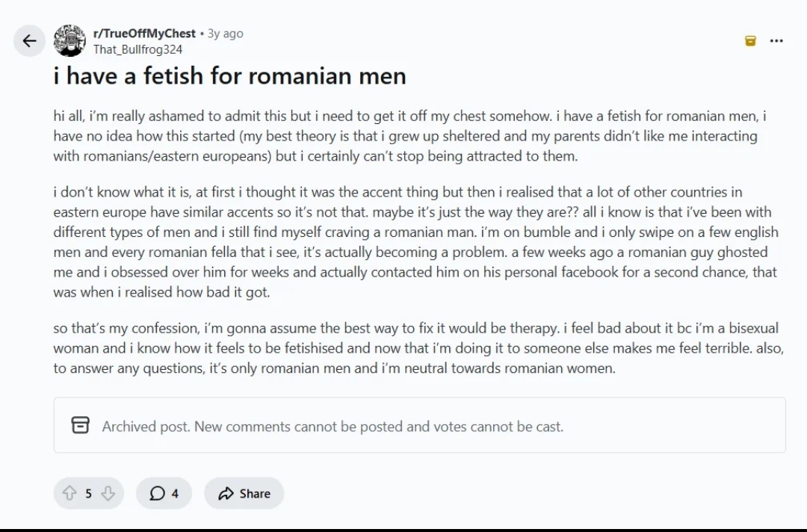Open the subreddit avatar image
The image size is (807, 532).
pyautogui.click(x=70, y=41)
